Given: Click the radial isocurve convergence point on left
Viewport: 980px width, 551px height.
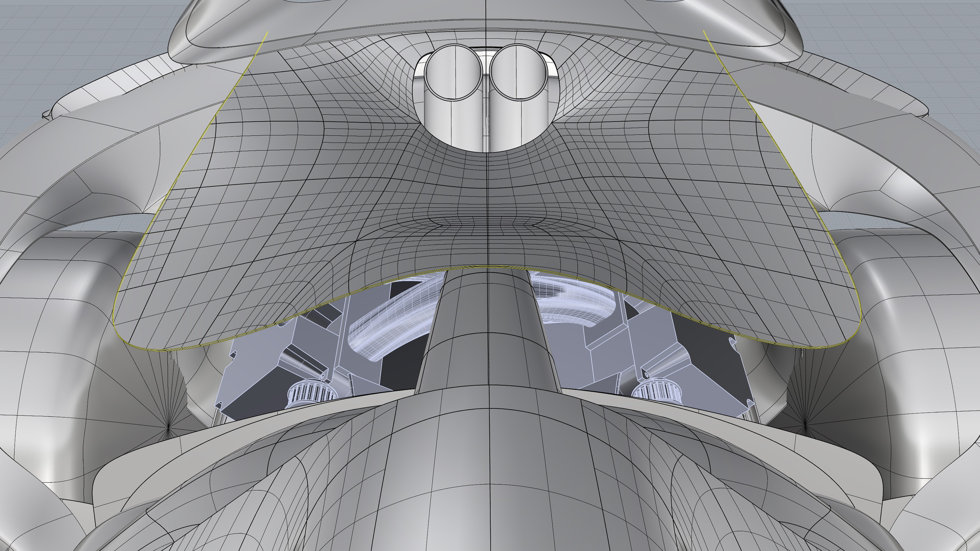Looking at the screenshot, I should tap(168, 428).
